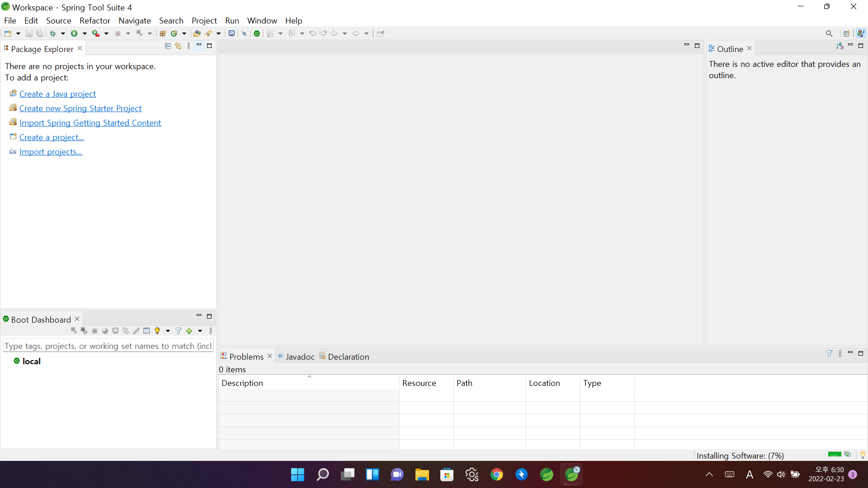Toggle the lightbulb icon in Boot Dashboard

click(x=157, y=331)
